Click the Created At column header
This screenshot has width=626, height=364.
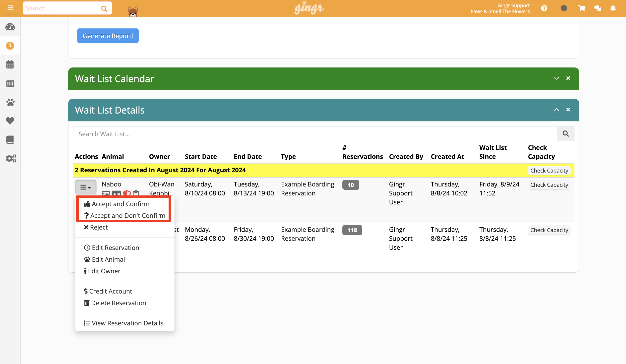tap(447, 157)
